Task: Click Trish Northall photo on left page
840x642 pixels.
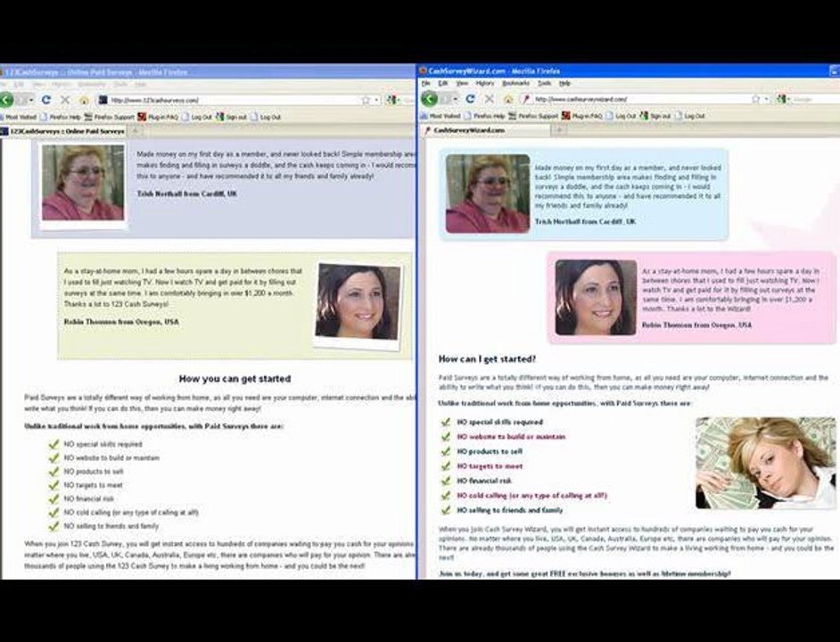Action: [x=83, y=183]
